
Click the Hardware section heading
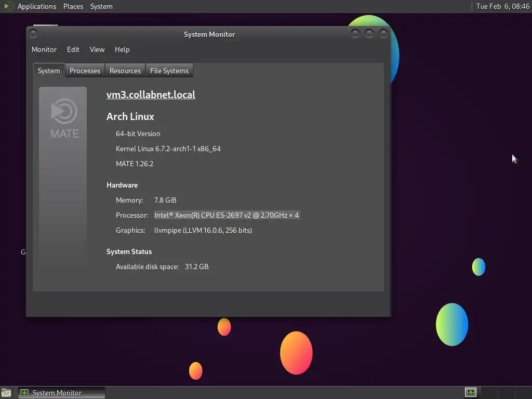[122, 185]
